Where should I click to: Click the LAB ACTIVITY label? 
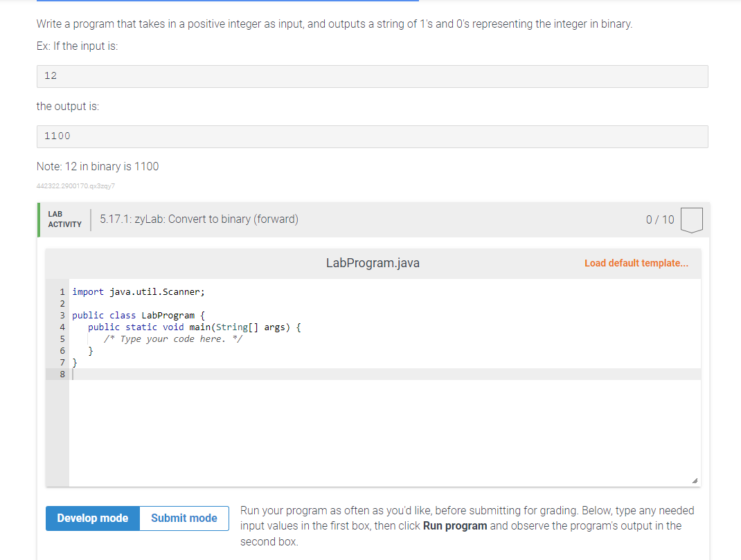[x=64, y=219]
